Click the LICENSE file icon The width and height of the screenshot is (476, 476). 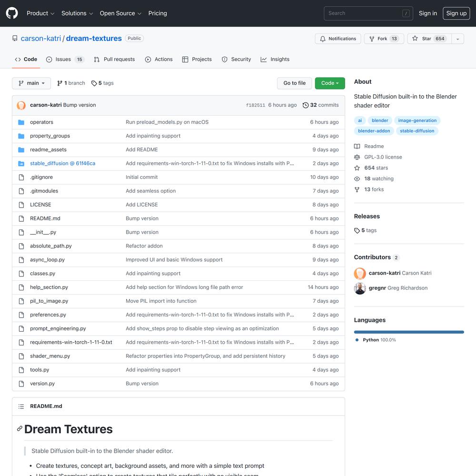(21, 205)
